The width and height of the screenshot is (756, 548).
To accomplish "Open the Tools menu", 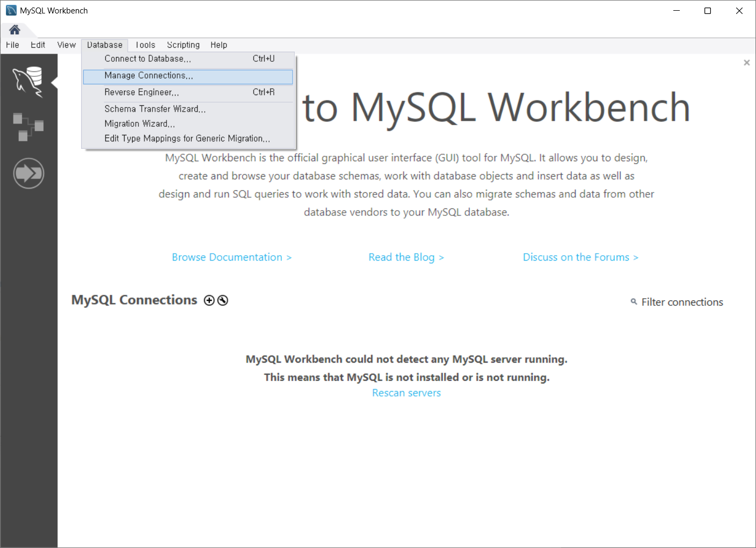I will pos(145,45).
